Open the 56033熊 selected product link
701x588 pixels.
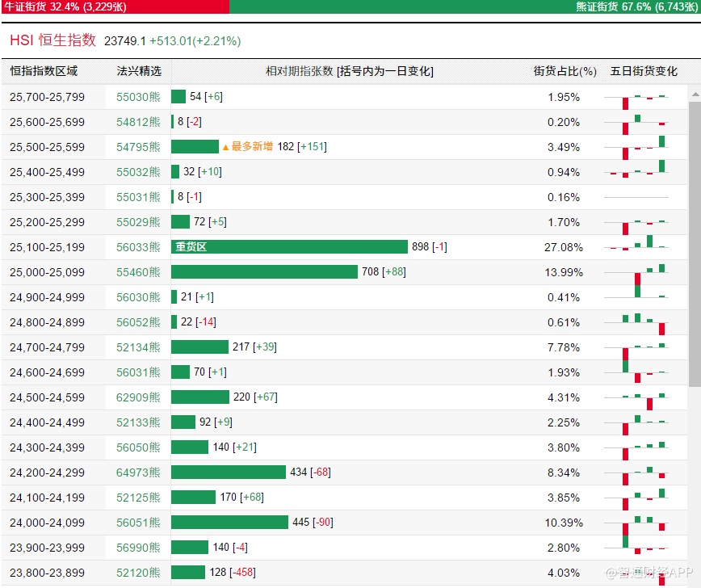coord(138,247)
